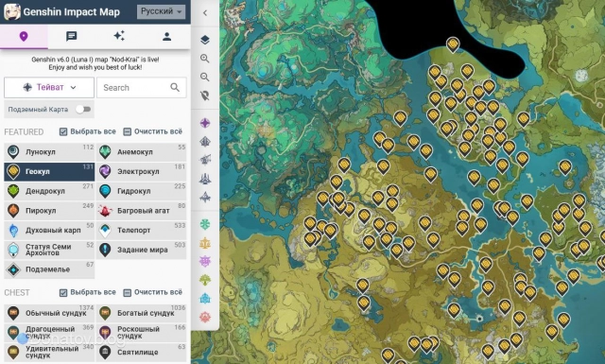Show Обычный сундук markers
Viewport: 605px width, 364px height.
(x=49, y=313)
